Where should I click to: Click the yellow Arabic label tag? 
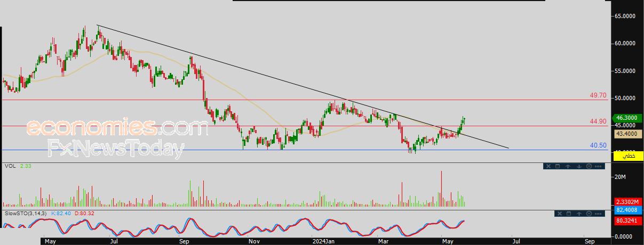[627, 156]
